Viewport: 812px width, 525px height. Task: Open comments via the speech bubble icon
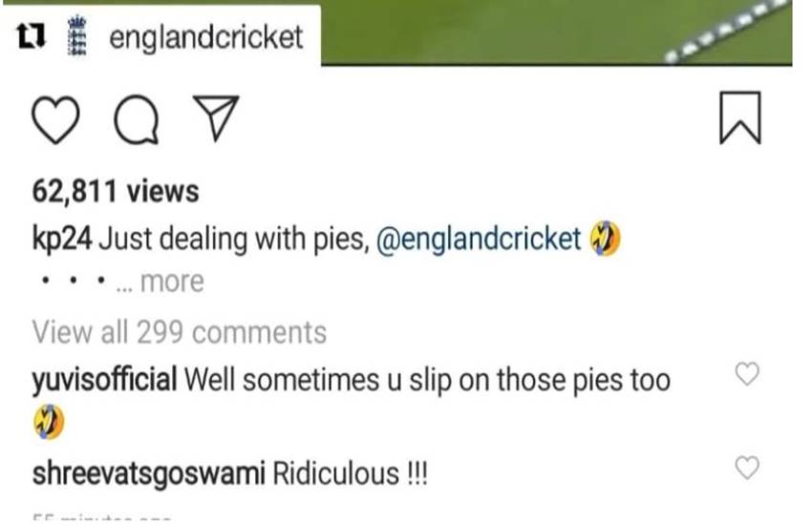coord(137,119)
